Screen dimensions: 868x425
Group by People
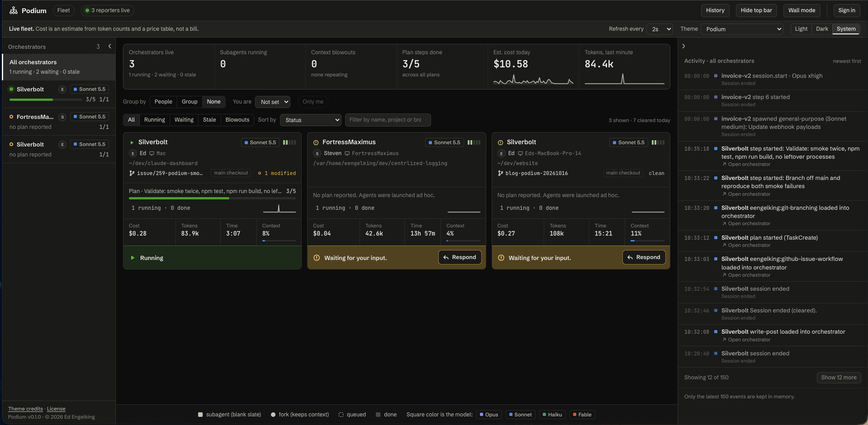pyautogui.click(x=163, y=102)
